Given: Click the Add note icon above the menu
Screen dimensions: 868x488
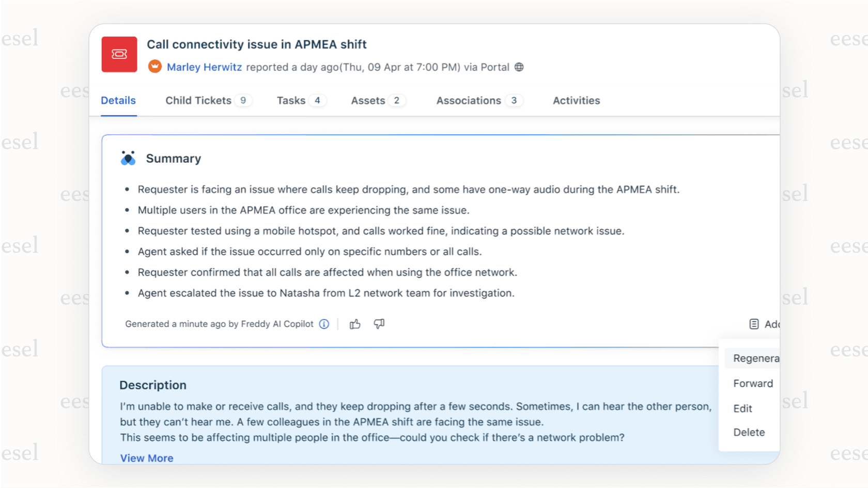Looking at the screenshot, I should (753, 324).
